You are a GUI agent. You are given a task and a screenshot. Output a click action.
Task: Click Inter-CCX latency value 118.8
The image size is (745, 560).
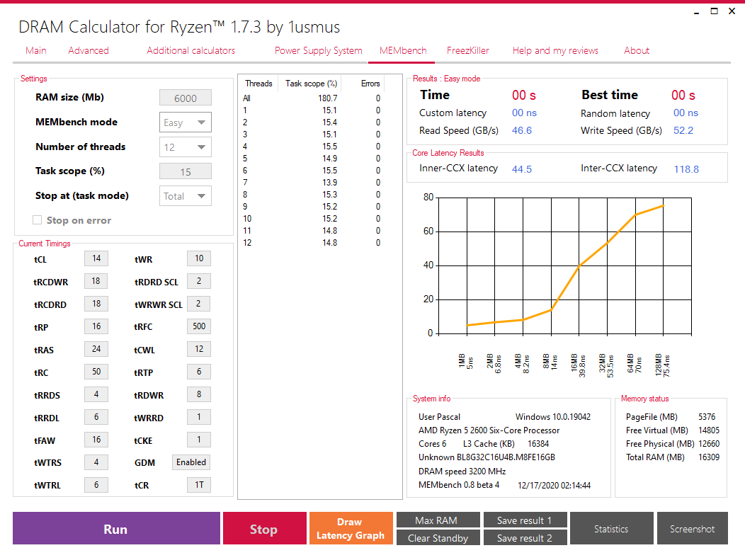(686, 169)
